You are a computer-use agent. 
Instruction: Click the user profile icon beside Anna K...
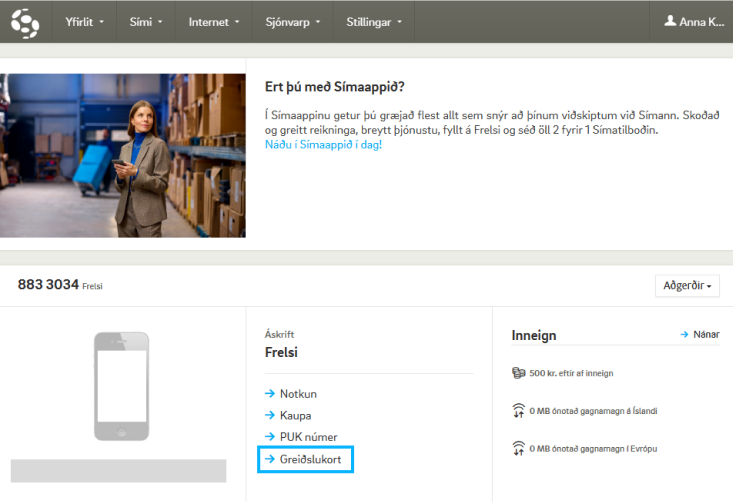(670, 21)
